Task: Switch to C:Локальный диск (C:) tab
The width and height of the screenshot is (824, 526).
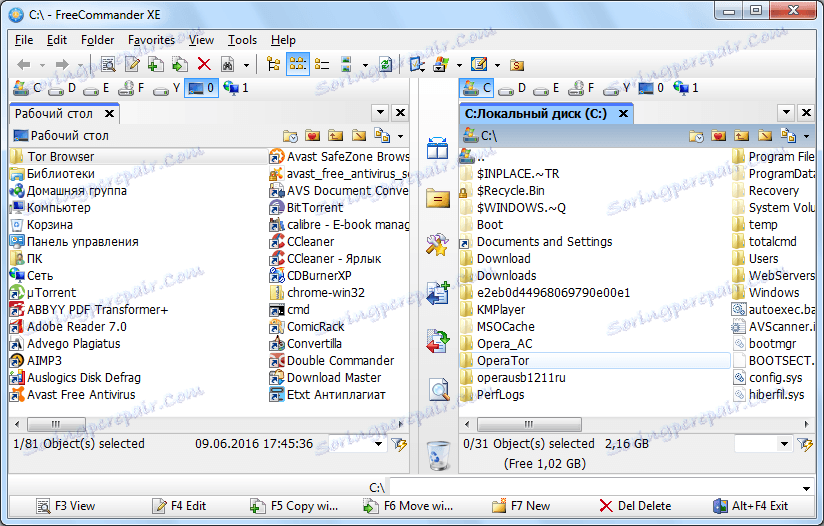Action: tap(547, 114)
